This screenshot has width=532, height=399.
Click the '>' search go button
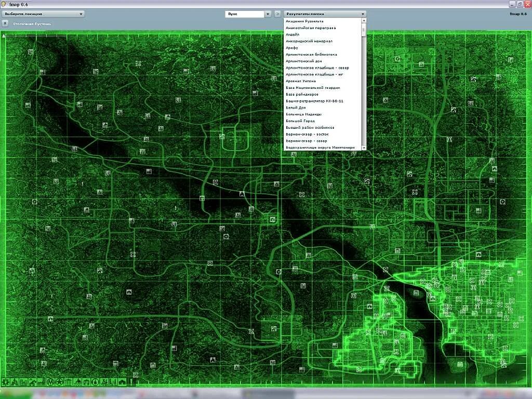[x=277, y=14]
